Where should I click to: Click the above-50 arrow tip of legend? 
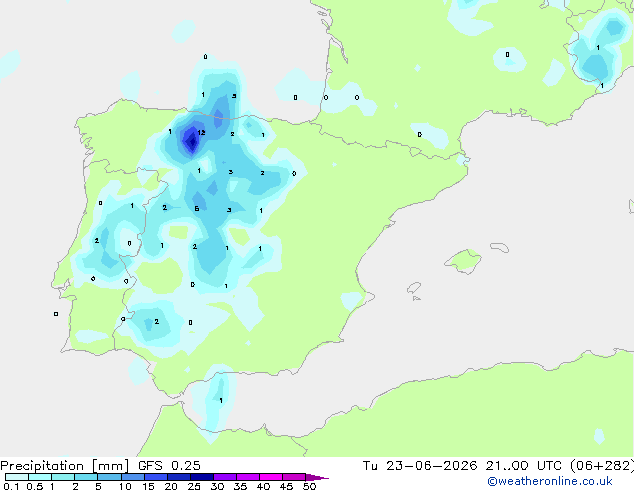pyautogui.click(x=317, y=477)
